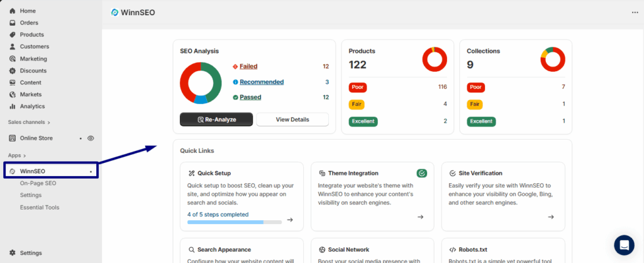Select Essential Tools submenu
This screenshot has height=263, width=644.
(40, 208)
